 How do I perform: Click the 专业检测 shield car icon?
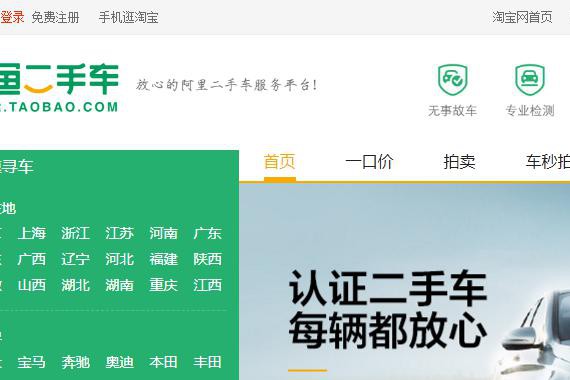[x=530, y=80]
